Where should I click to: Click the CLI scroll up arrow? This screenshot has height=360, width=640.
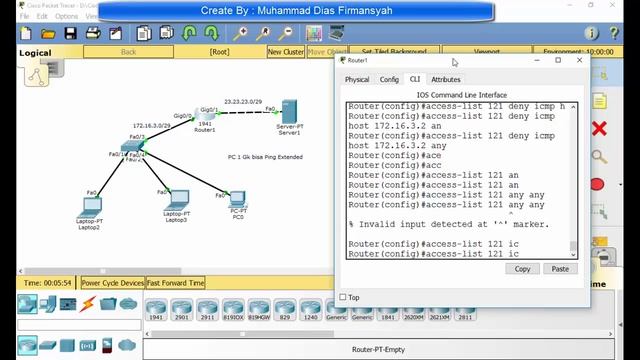[573, 107]
